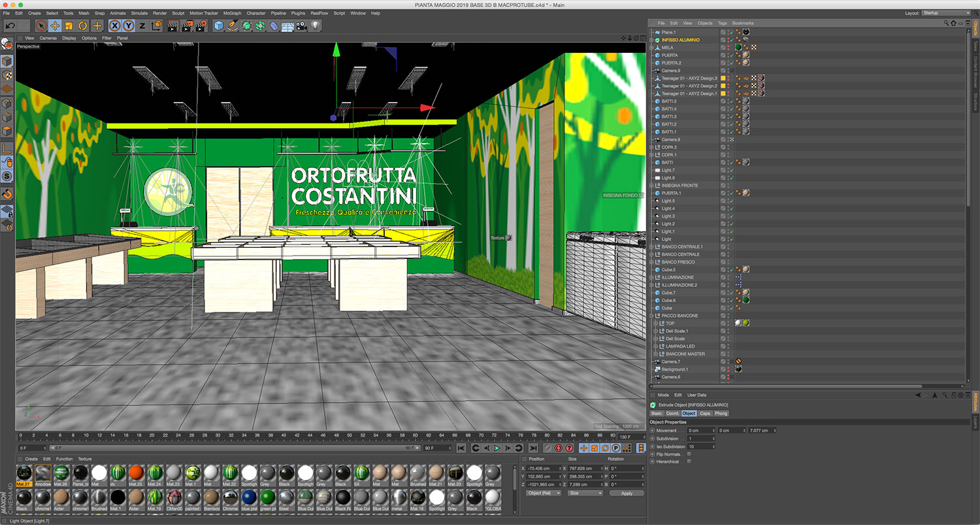Open the File menu in menu bar
The image size is (980, 525).
(x=6, y=13)
